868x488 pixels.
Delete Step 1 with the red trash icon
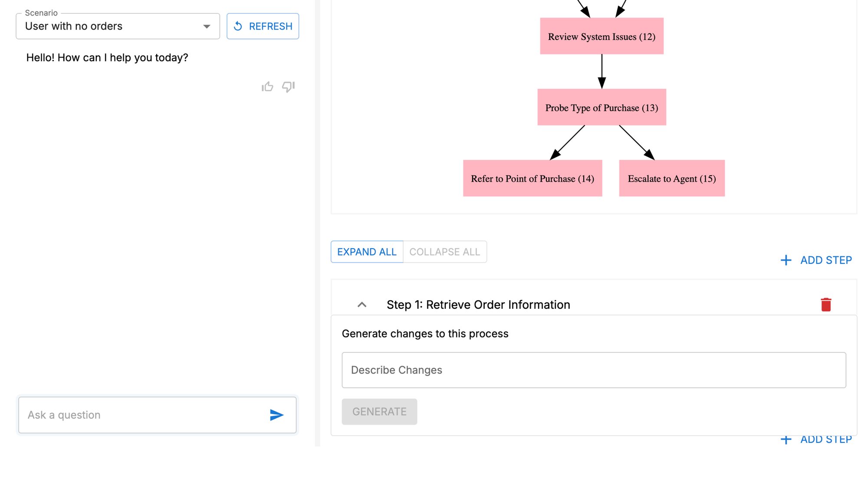(x=826, y=305)
